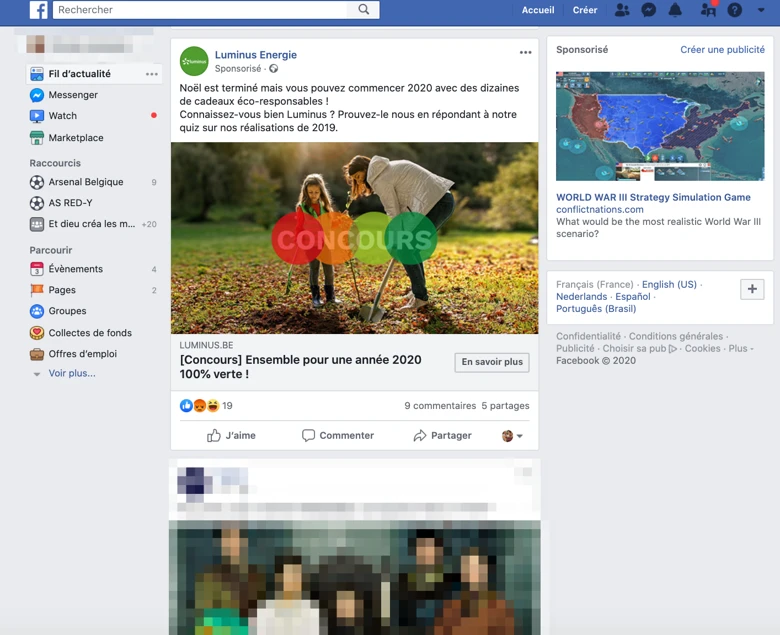Focus the Rechercher search field
The width and height of the screenshot is (780, 635).
tap(200, 9)
